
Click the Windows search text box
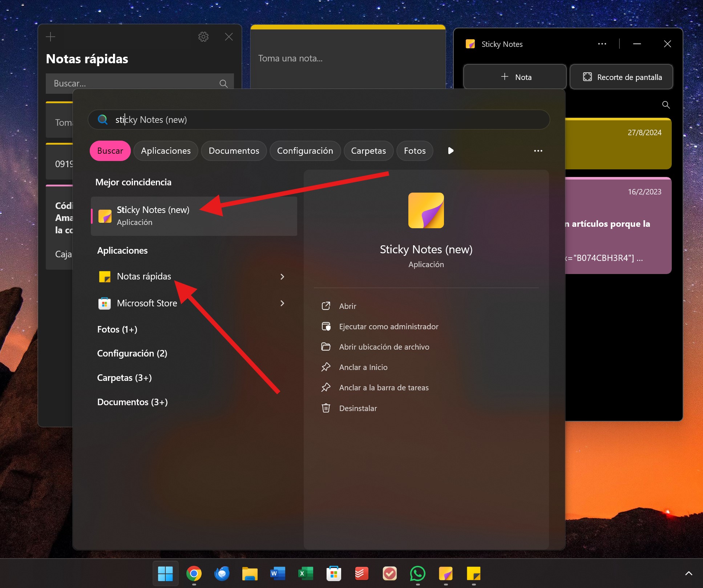pyautogui.click(x=319, y=120)
